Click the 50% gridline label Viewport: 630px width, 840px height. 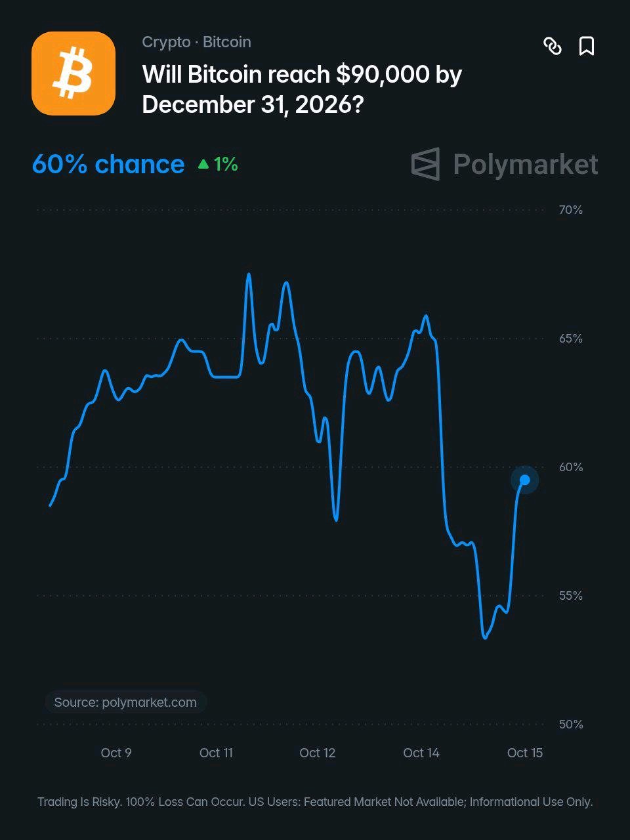pyautogui.click(x=571, y=724)
